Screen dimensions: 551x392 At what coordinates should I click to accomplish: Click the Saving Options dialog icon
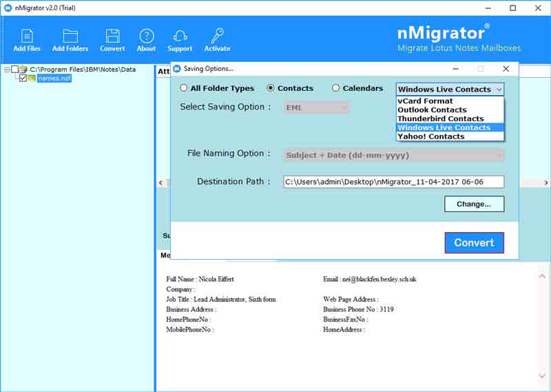pos(177,69)
